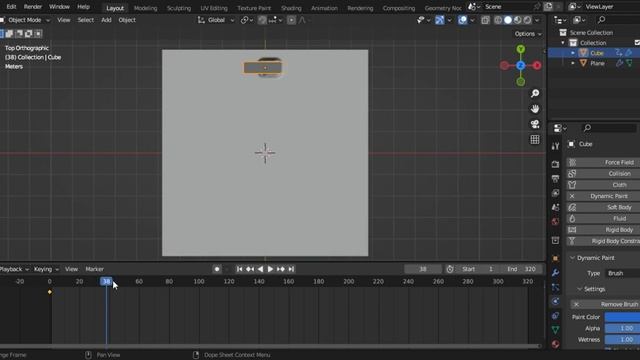The height and width of the screenshot is (360, 640).
Task: Click the Alpha value slider
Action: pyautogui.click(x=622, y=328)
